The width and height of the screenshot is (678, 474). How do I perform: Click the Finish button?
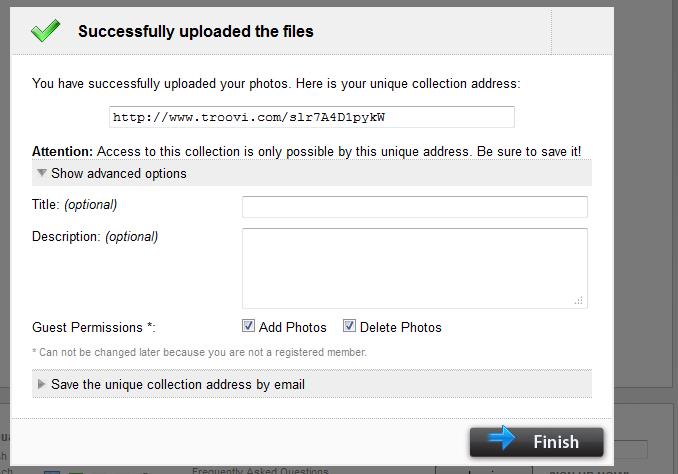[537, 442]
